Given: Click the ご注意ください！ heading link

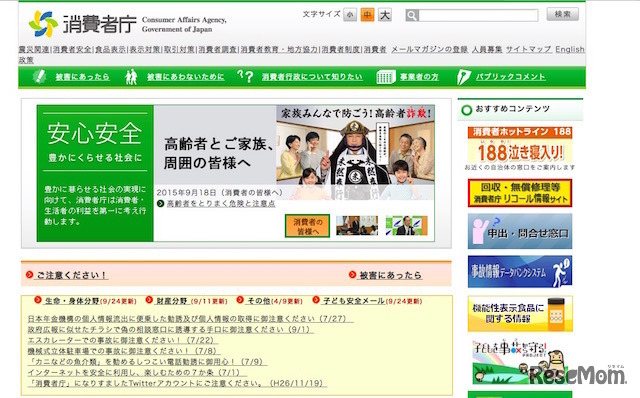Looking at the screenshot, I should tap(71, 276).
